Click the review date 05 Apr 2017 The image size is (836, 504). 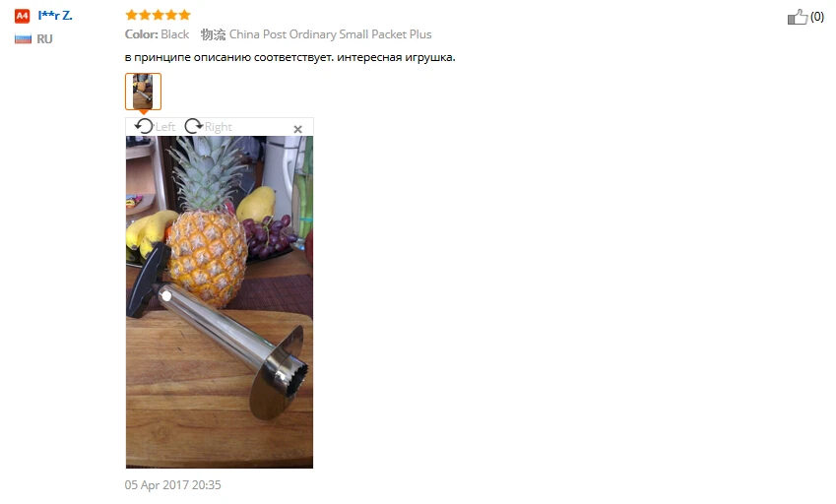pyautogui.click(x=172, y=485)
